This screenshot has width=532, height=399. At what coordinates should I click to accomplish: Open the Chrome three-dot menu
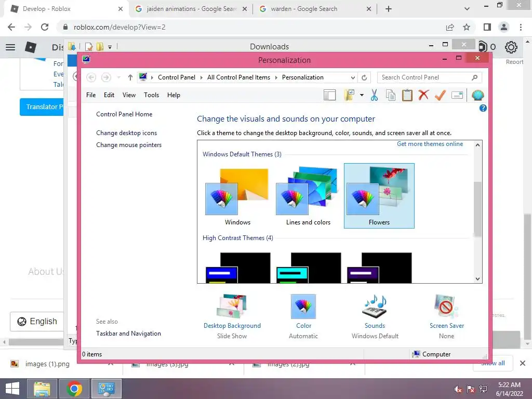pos(521,27)
